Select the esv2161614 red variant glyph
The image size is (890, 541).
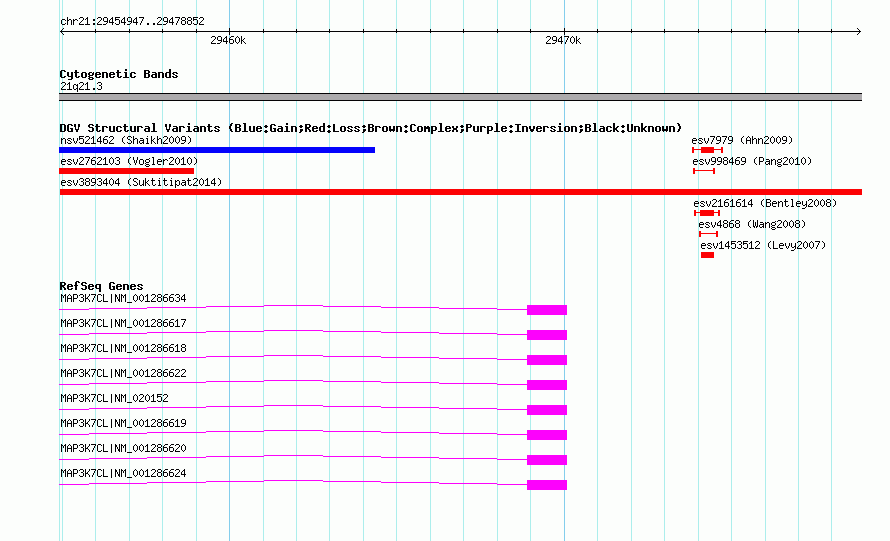click(x=707, y=213)
